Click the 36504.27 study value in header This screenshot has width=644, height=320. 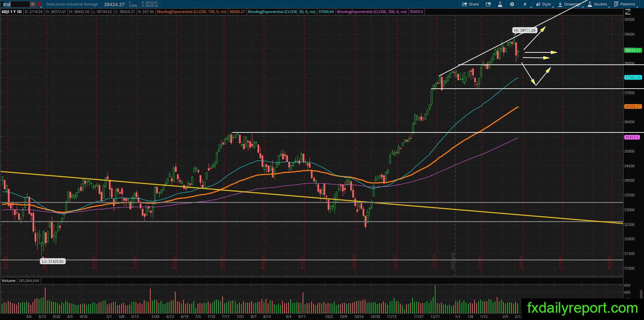pyautogui.click(x=237, y=12)
